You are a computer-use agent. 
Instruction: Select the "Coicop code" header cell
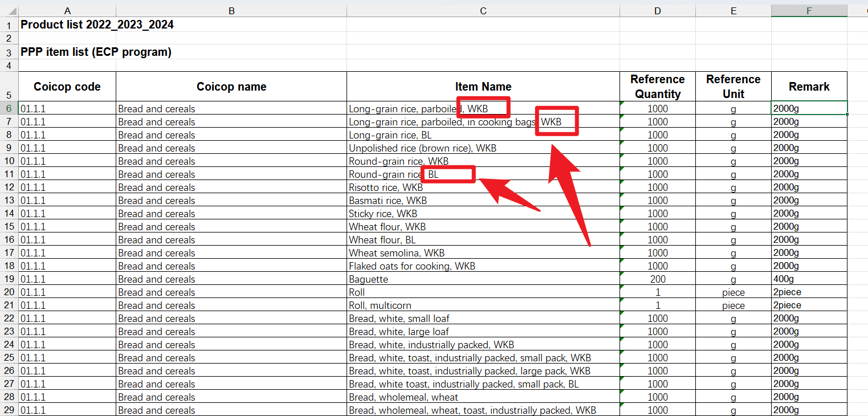(67, 87)
